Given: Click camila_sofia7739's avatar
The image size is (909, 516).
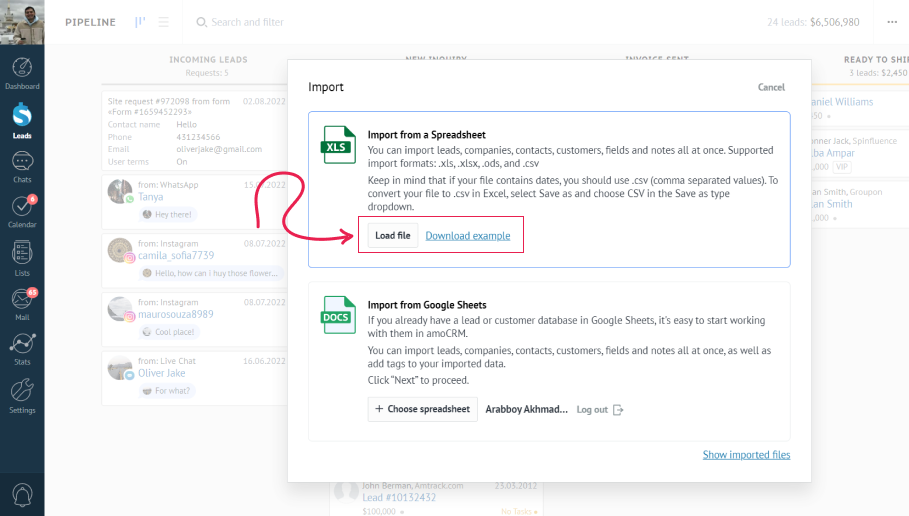Looking at the screenshot, I should pyautogui.click(x=120, y=250).
